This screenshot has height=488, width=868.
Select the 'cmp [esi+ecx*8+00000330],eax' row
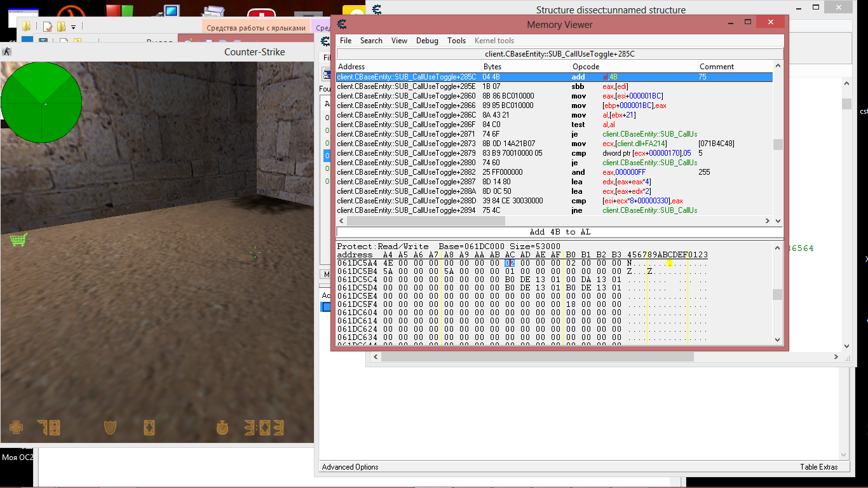coord(554,201)
